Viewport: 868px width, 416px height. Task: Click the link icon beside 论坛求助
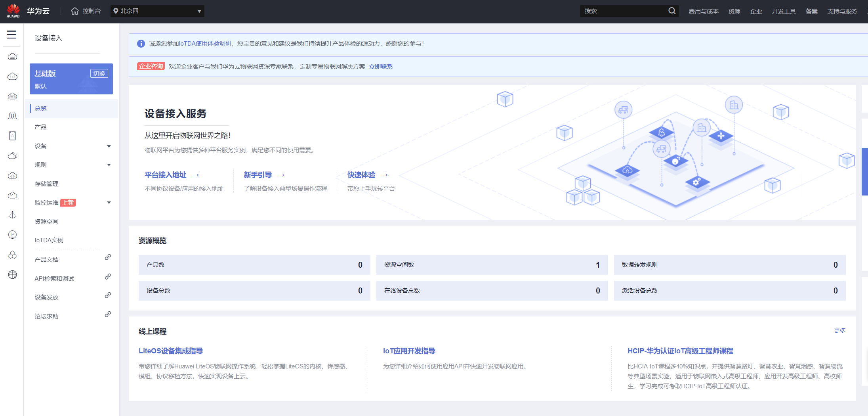108,314
